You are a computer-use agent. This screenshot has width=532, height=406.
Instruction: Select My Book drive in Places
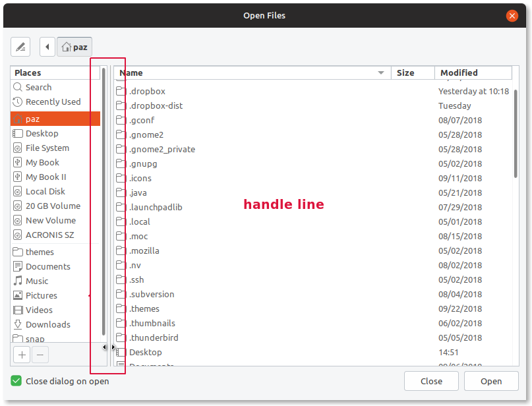tap(55, 163)
